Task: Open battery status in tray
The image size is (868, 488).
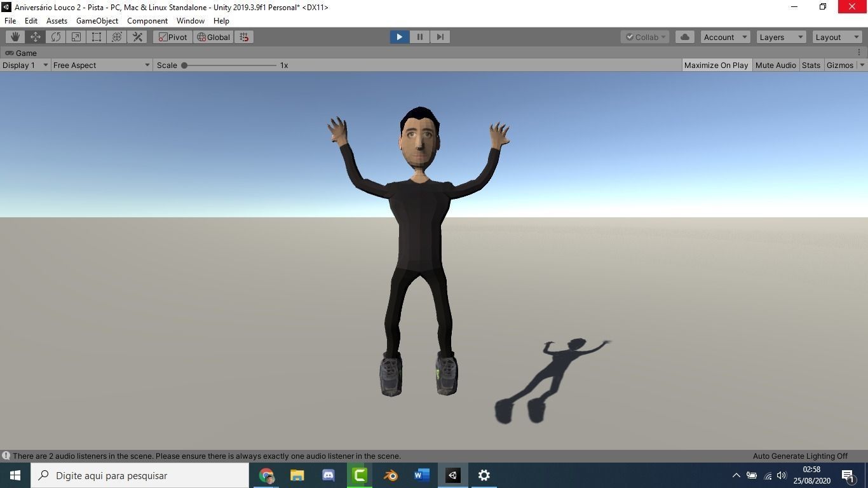Action: click(x=752, y=475)
